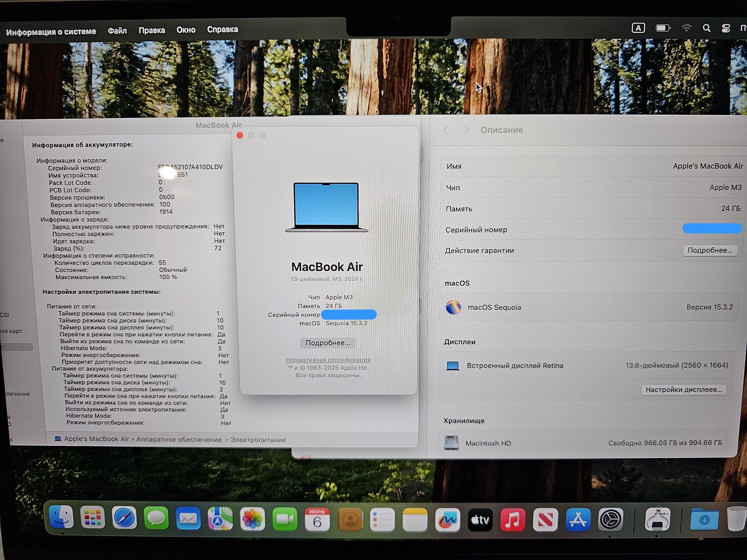This screenshot has width=747, height=560.
Task: Open Music app in dock
Action: (x=512, y=520)
